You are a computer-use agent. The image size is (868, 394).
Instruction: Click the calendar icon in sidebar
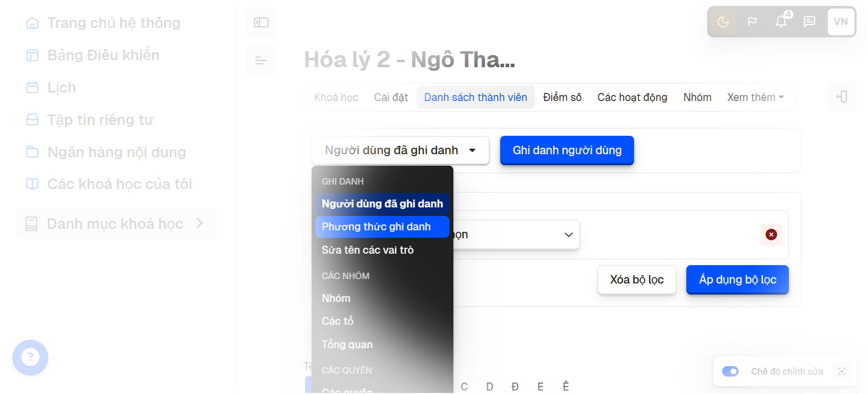coord(32,88)
